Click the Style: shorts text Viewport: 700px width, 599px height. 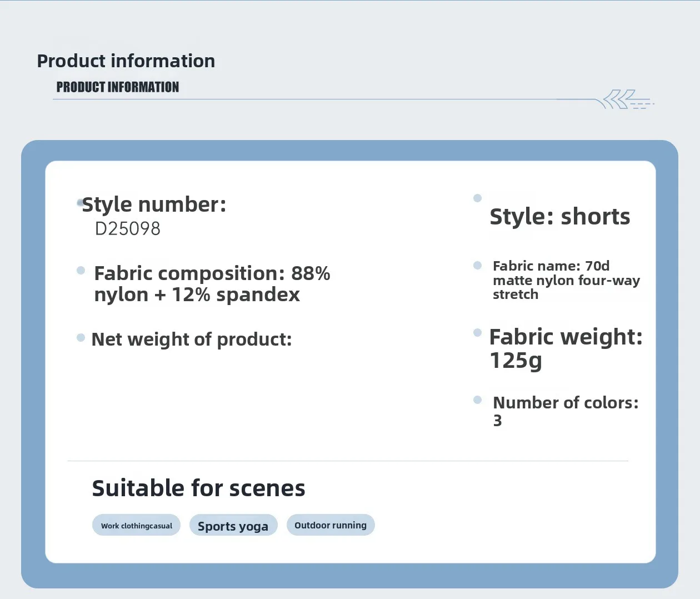560,217
